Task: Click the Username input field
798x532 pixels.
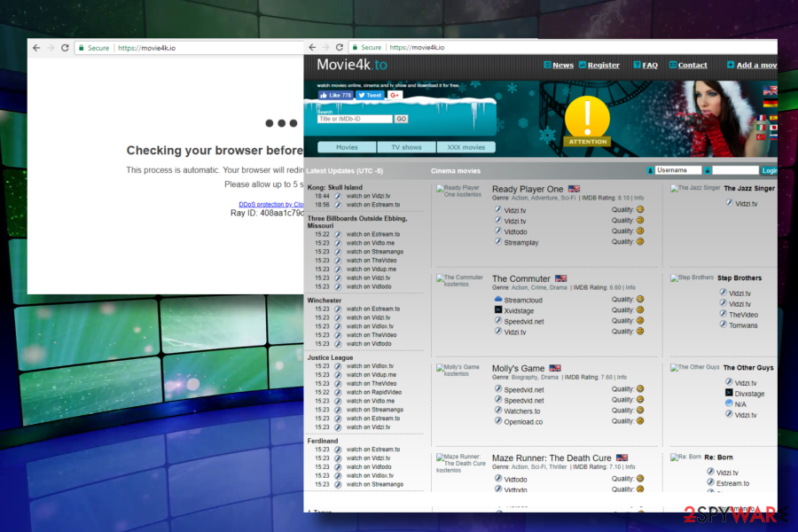Action: coord(678,170)
